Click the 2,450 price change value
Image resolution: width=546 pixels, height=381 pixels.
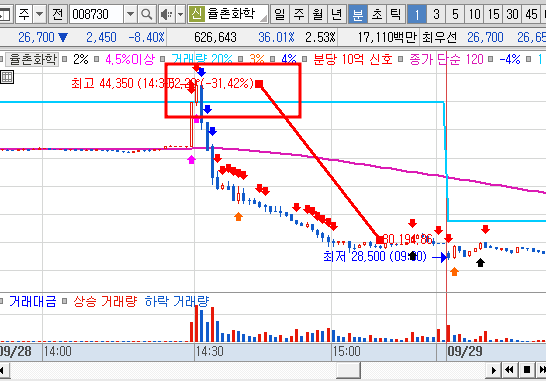click(101, 37)
